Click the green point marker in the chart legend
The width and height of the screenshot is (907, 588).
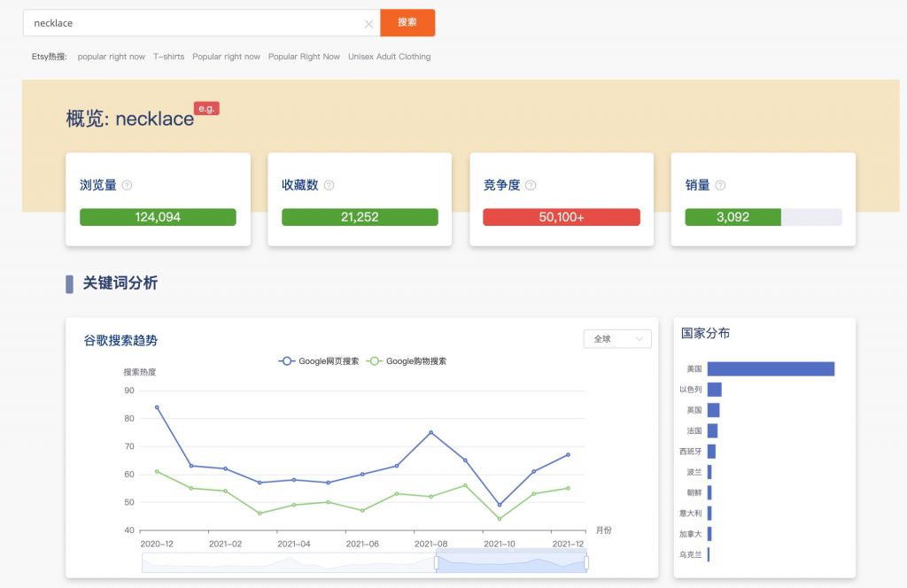[373, 360]
